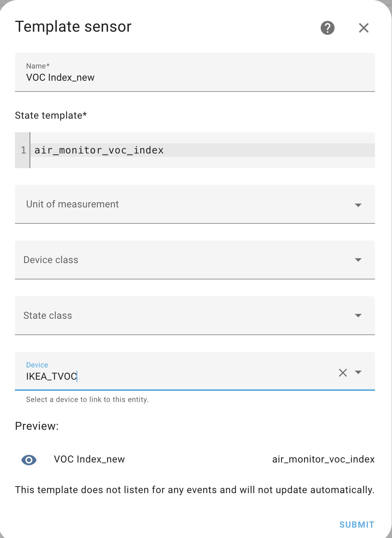Screen dimensions: 392x538
Task: Click the 'Select a device to link' helper text
Action: [x=87, y=399]
